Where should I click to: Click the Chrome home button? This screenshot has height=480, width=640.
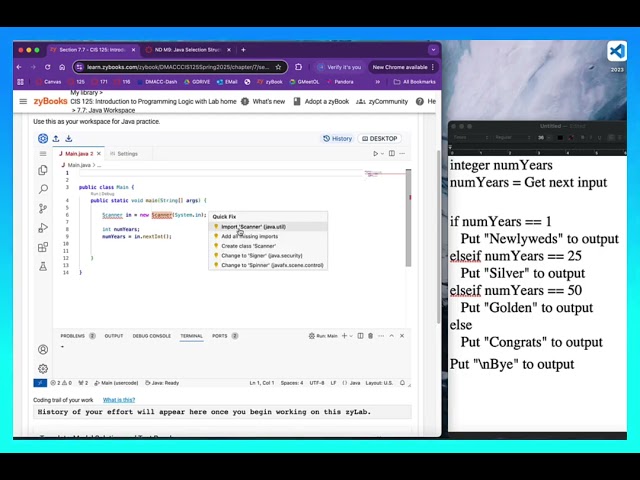[x=62, y=67]
